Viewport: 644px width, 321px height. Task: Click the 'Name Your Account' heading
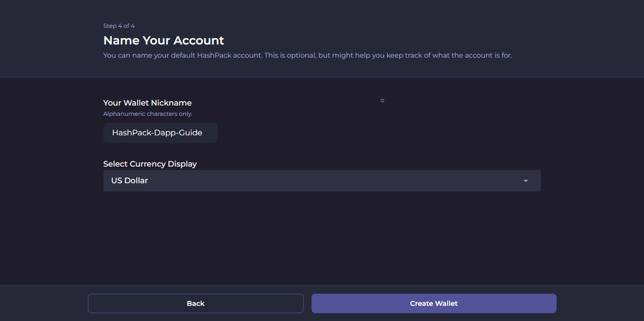164,41
